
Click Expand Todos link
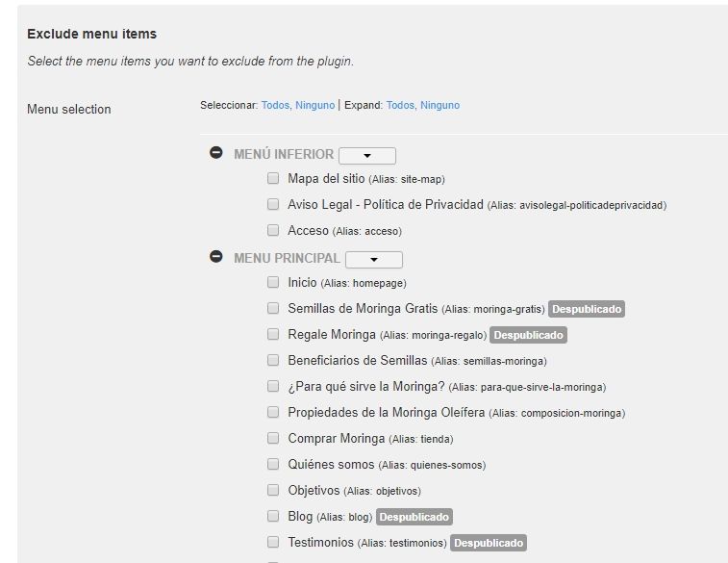[400, 106]
